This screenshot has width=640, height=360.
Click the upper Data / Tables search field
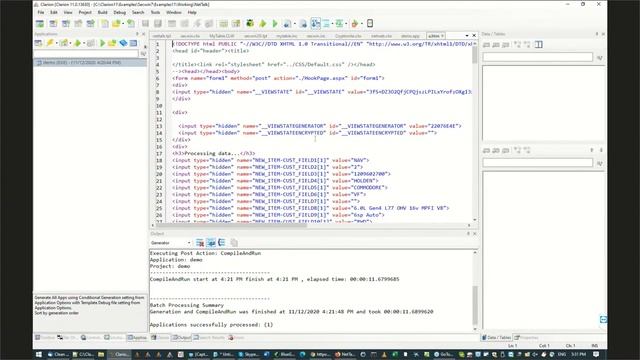(538, 58)
